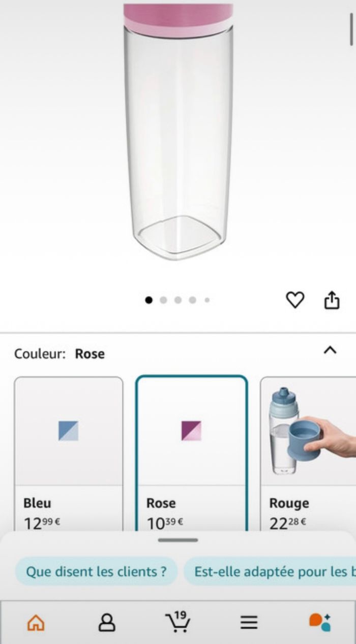
Task: Open the account profile icon
Action: point(107,622)
